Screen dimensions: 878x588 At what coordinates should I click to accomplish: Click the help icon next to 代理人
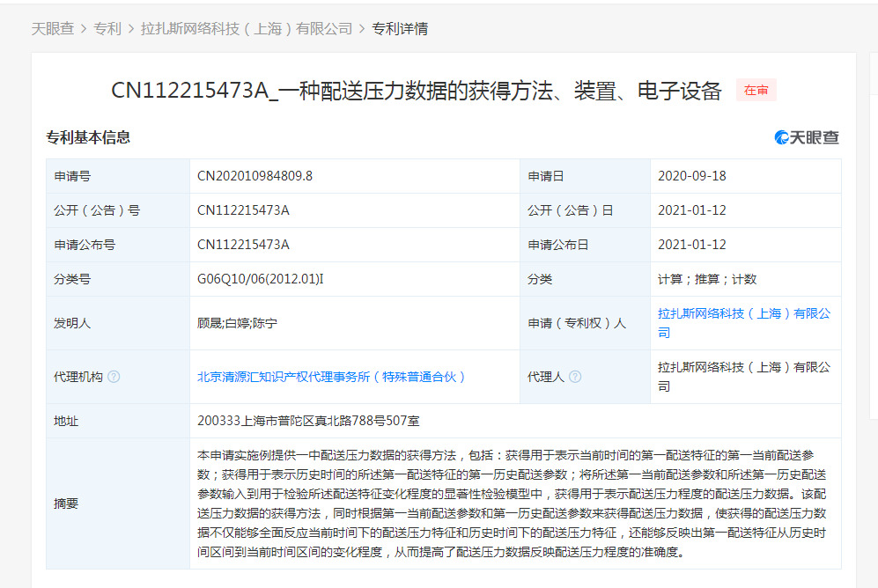(575, 377)
